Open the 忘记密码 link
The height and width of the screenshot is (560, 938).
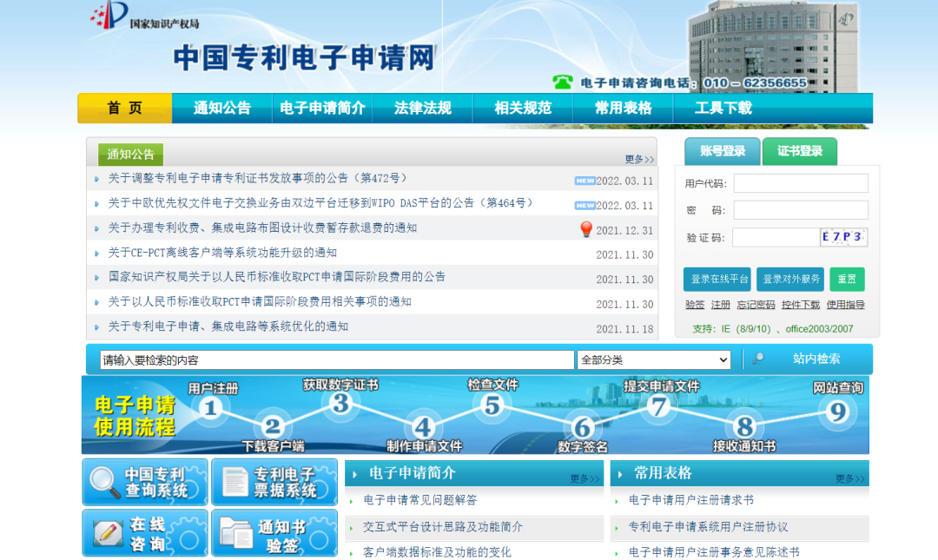[756, 305]
